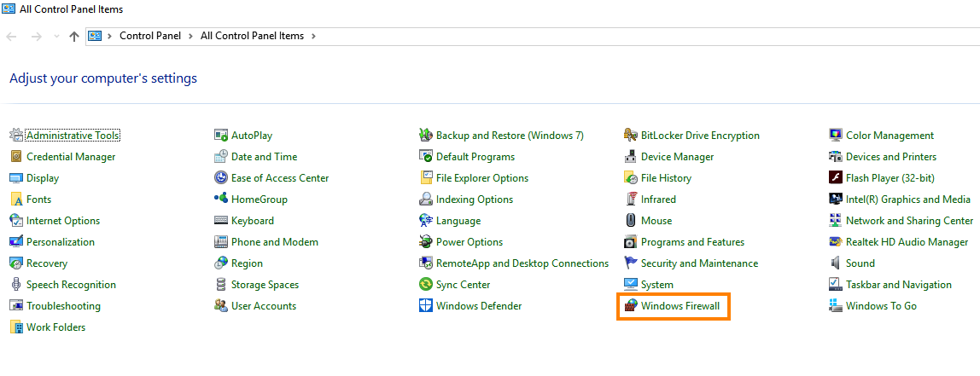This screenshot has height=376, width=980.
Task: Open the BitLocker Drive Encryption link
Action: [701, 136]
